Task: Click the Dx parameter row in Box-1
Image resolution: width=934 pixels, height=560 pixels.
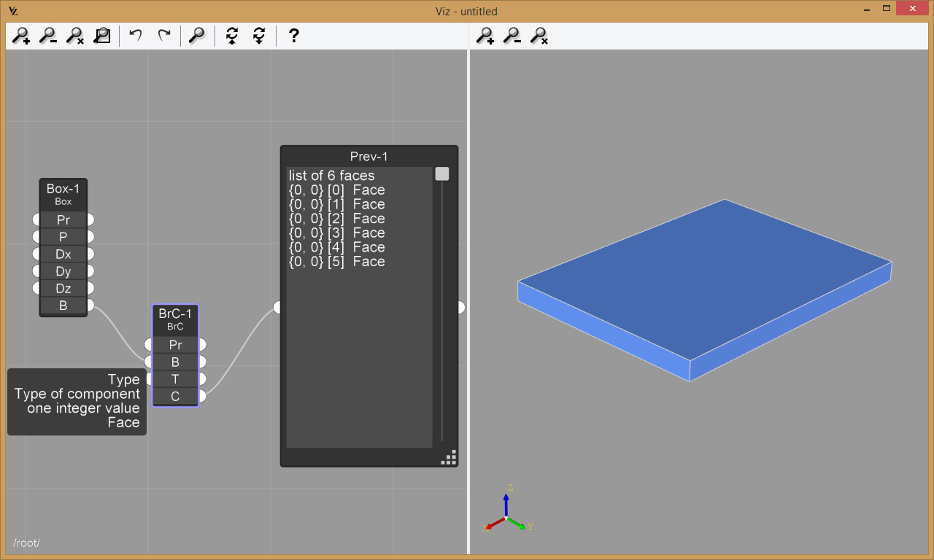Action: pos(63,254)
